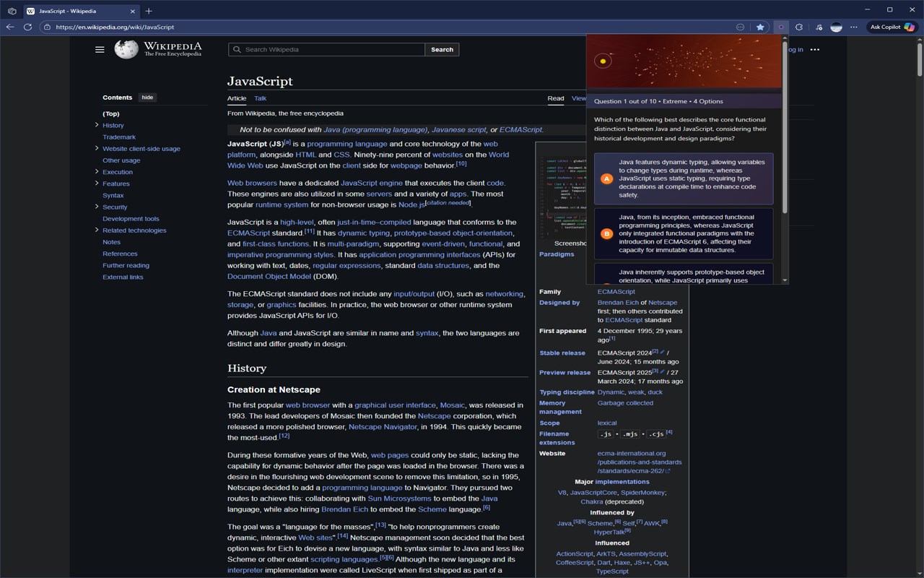This screenshot has height=578, width=924.
Task: Open the Javanese script link
Action: click(x=459, y=129)
